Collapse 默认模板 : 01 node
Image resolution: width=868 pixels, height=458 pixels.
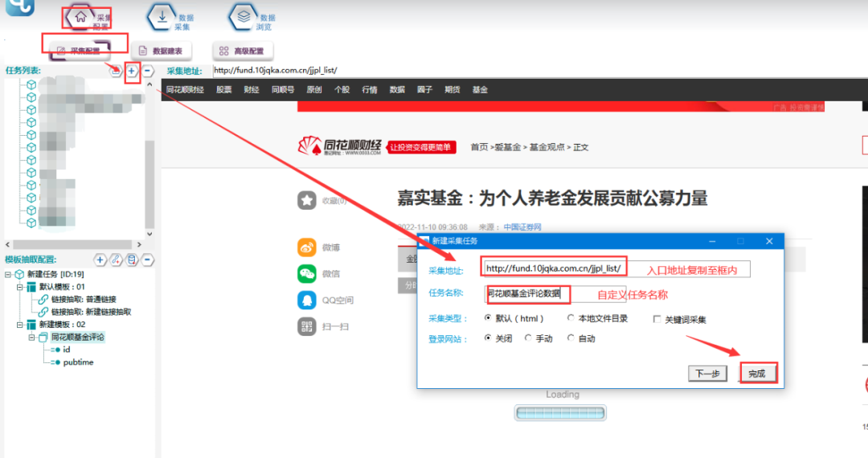(20, 287)
